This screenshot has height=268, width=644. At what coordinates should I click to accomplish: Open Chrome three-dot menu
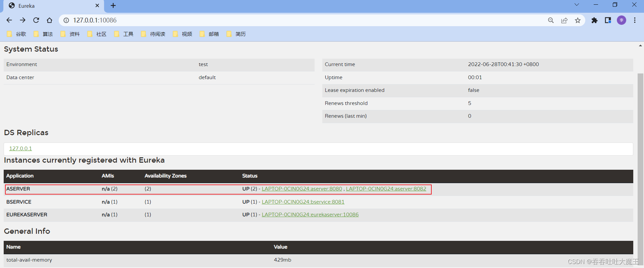tap(635, 20)
